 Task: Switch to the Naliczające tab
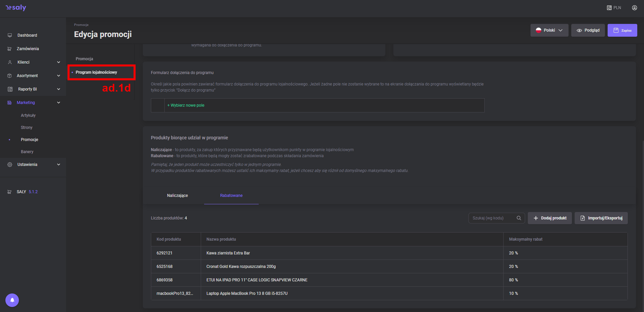tap(177, 196)
